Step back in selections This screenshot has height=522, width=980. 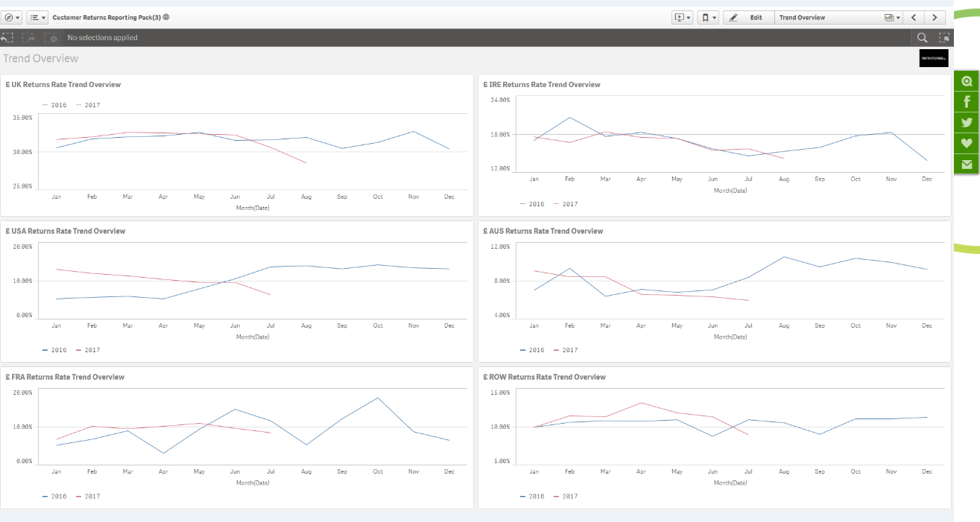coord(8,38)
